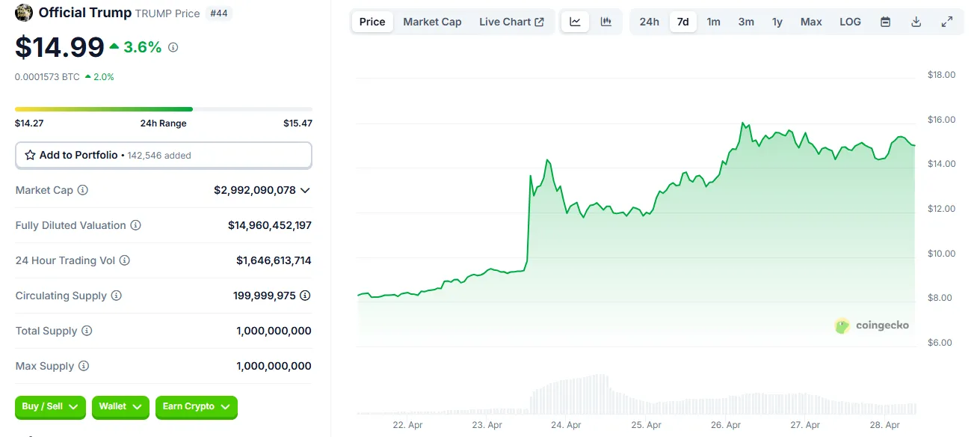
Task: Click info icon beside 3.6% price change
Action: (x=173, y=47)
